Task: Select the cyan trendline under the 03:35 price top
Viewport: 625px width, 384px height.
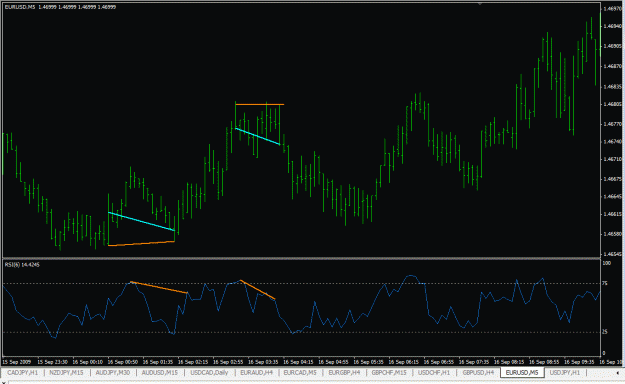Action: pos(257,136)
